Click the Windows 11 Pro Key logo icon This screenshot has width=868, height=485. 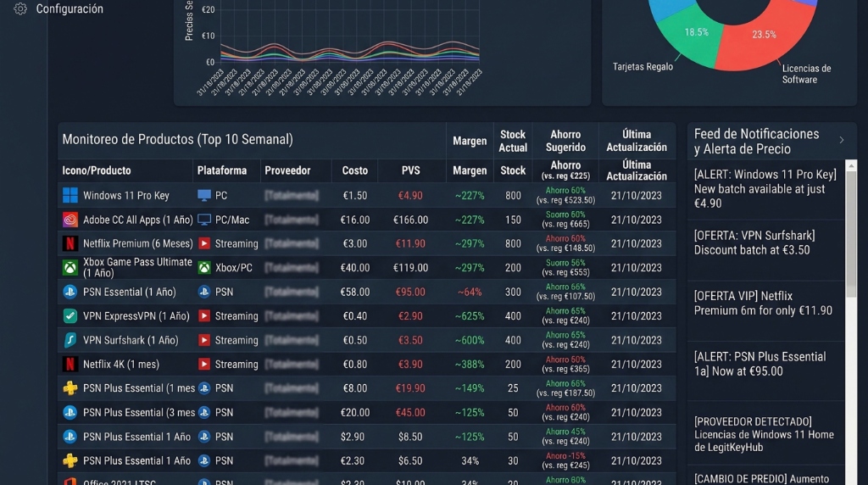click(70, 195)
